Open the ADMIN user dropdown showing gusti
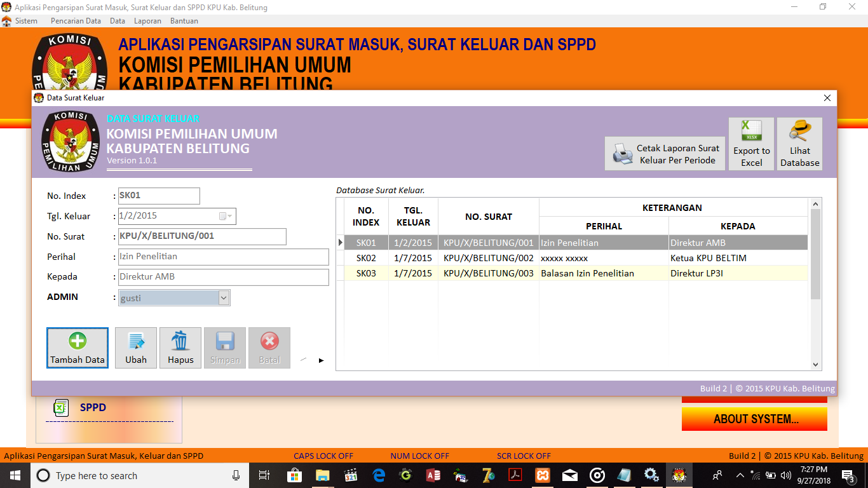This screenshot has height=488, width=868. tap(222, 297)
